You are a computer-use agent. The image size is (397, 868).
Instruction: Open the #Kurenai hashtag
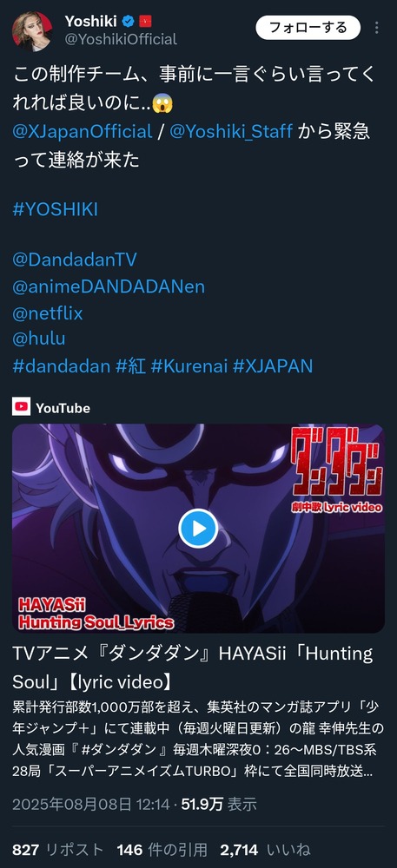pos(189,366)
